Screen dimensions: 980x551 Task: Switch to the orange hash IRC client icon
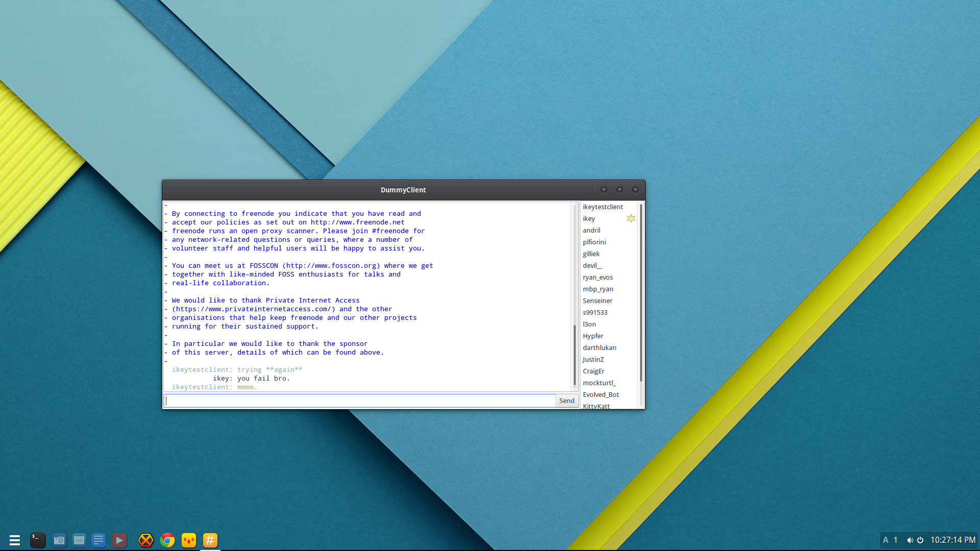(210, 540)
